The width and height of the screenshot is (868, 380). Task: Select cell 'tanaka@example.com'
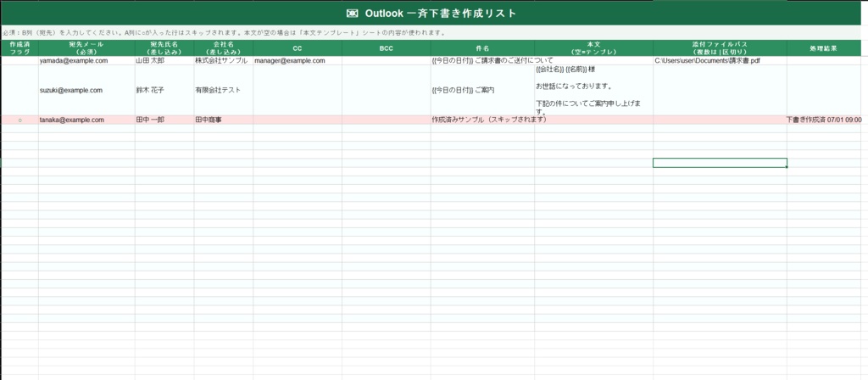coord(86,120)
